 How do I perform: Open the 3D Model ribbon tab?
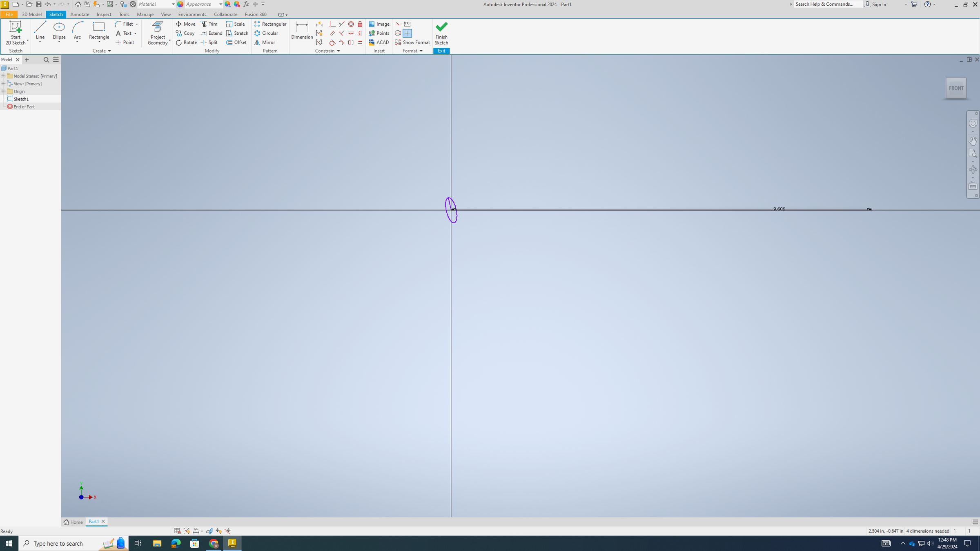[x=32, y=14]
